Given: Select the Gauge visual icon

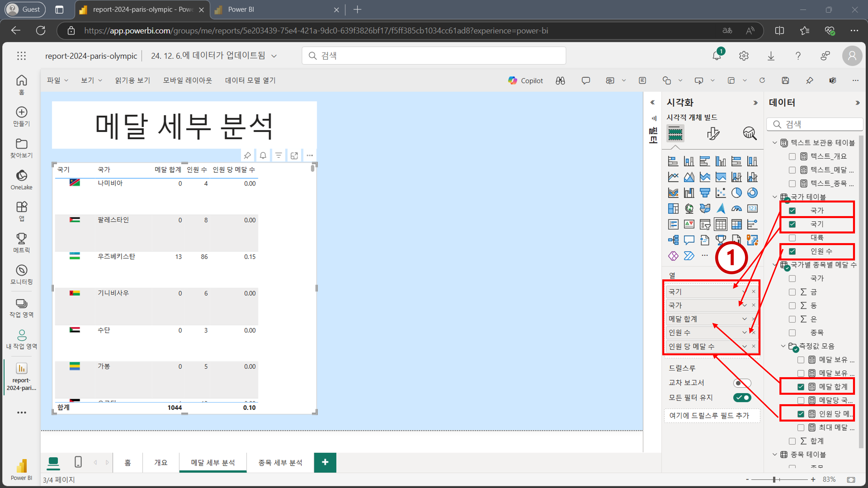Looking at the screenshot, I should coord(736,208).
